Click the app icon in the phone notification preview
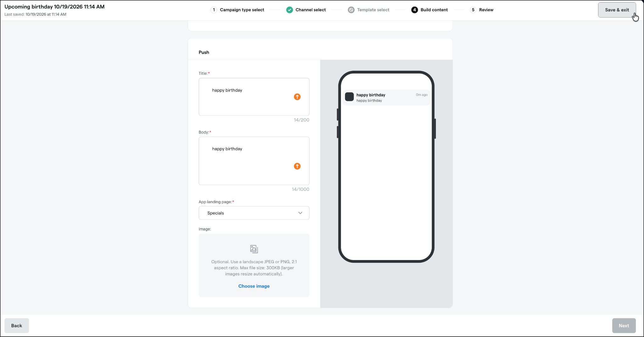 pyautogui.click(x=349, y=97)
